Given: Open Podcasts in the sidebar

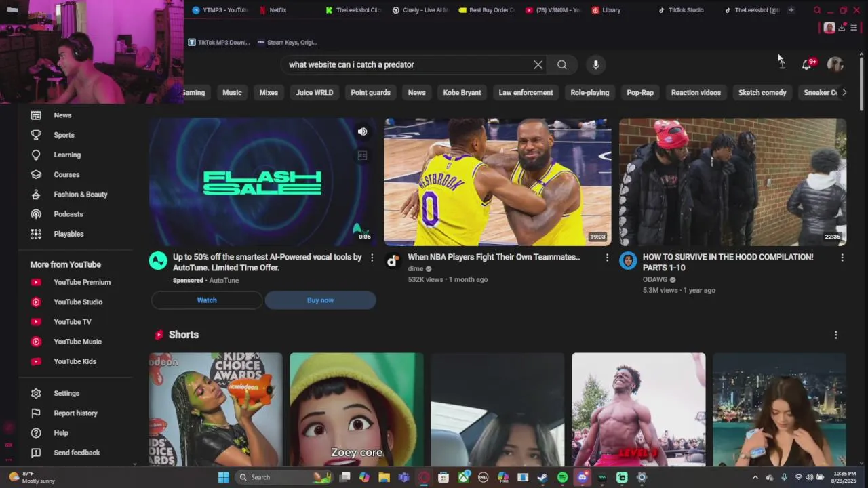Looking at the screenshot, I should (68, 214).
